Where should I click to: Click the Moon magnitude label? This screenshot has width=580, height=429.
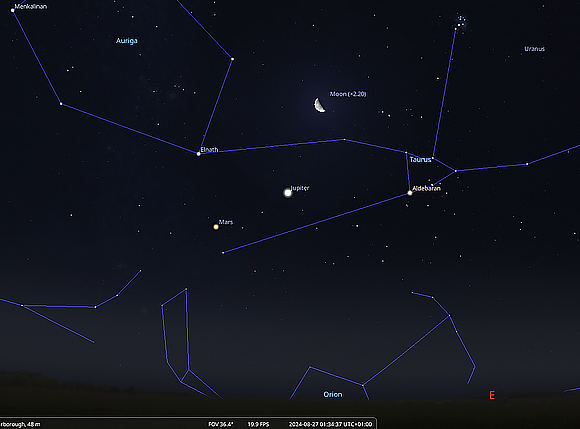(348, 94)
